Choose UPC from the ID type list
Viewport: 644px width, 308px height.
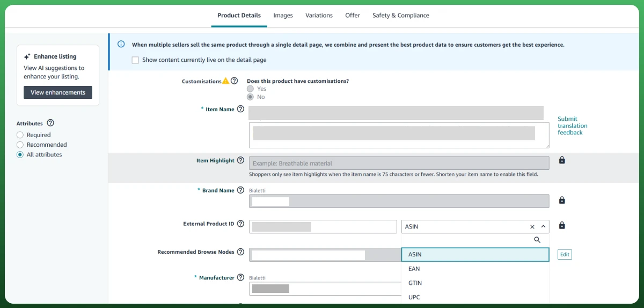(475, 297)
